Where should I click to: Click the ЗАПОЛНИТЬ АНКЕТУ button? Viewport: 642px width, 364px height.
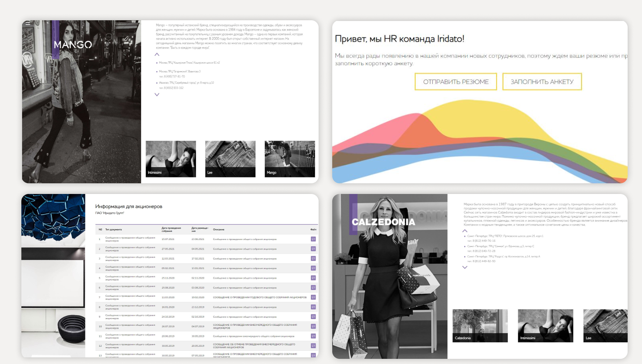542,82
